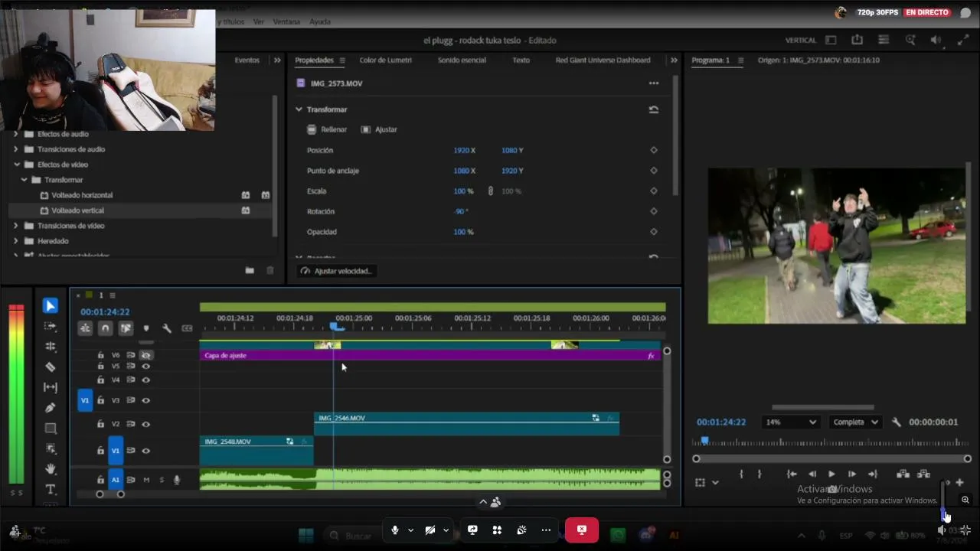This screenshot has width=980, height=551.
Task: Open the Program monitor button editor plus
Action: pos(959,483)
